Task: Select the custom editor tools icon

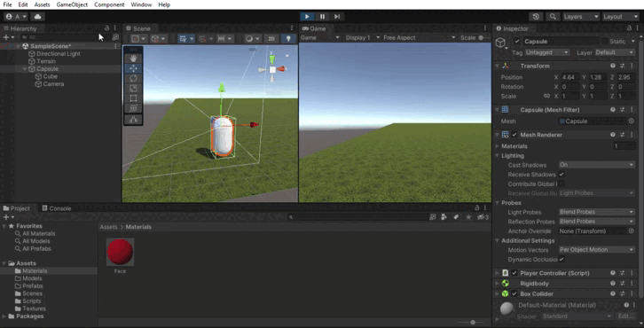Action: point(133,120)
